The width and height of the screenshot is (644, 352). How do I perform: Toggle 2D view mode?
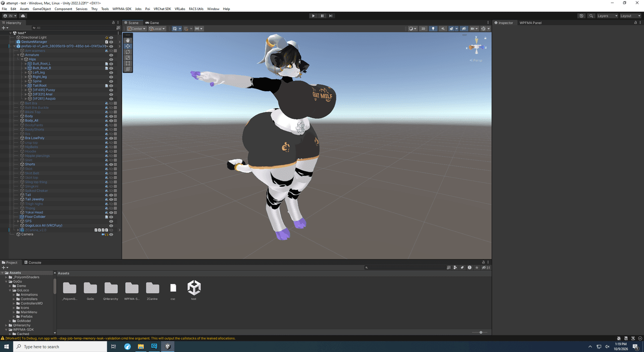424,29
